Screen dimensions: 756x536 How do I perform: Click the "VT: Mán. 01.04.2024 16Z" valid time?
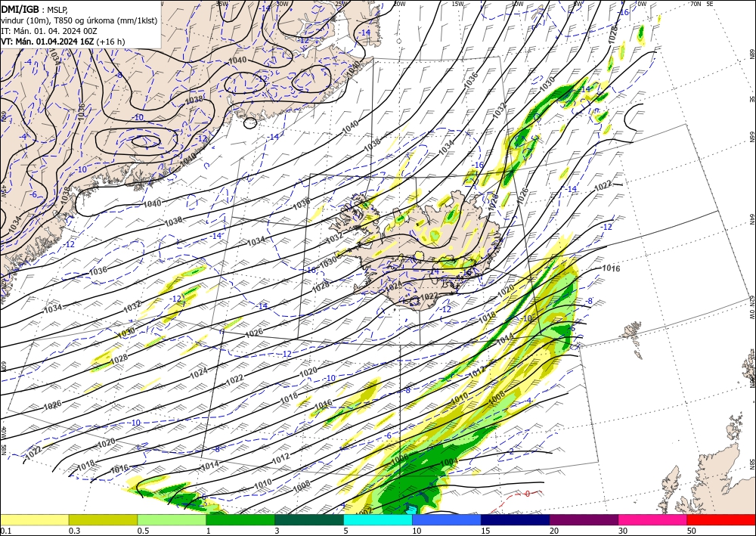47,42
